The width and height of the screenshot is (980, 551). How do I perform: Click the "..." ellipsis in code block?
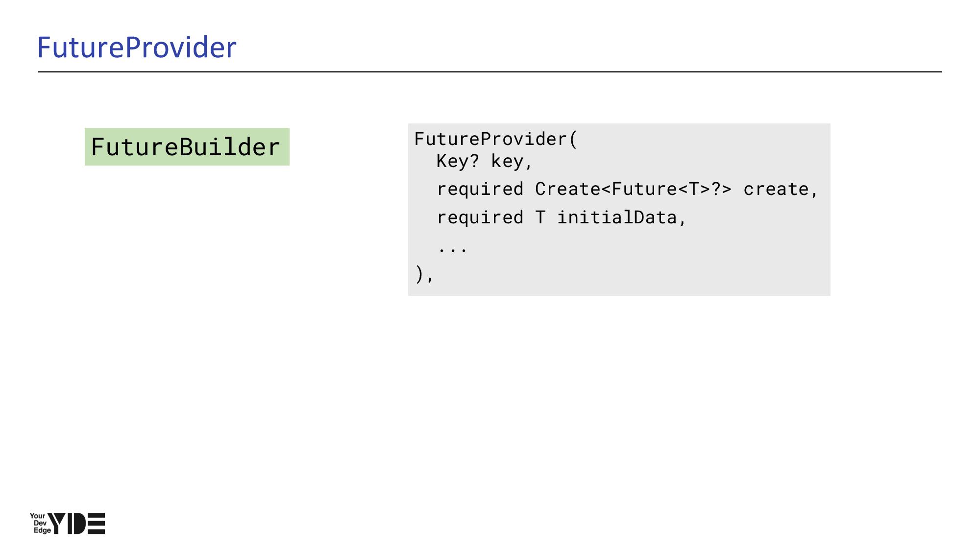(x=453, y=248)
